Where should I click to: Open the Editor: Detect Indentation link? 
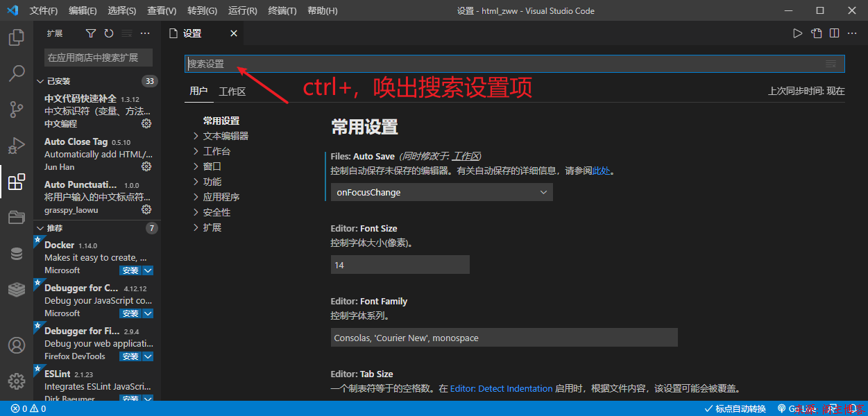tap(502, 389)
